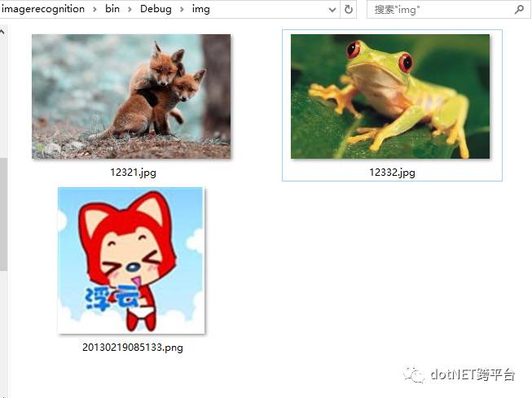
Task: Click the navigation pane scrollbar thumb
Action: [x=3, y=214]
